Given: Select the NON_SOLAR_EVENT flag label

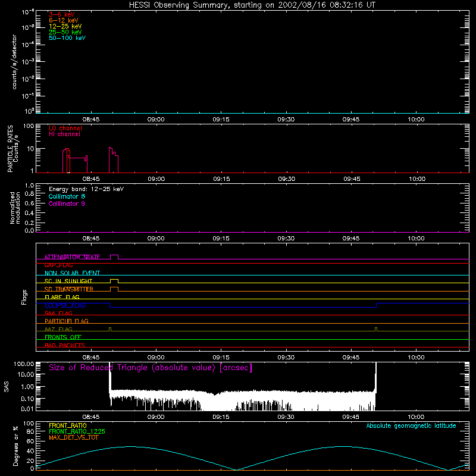Looking at the screenshot, I should tap(72, 273).
